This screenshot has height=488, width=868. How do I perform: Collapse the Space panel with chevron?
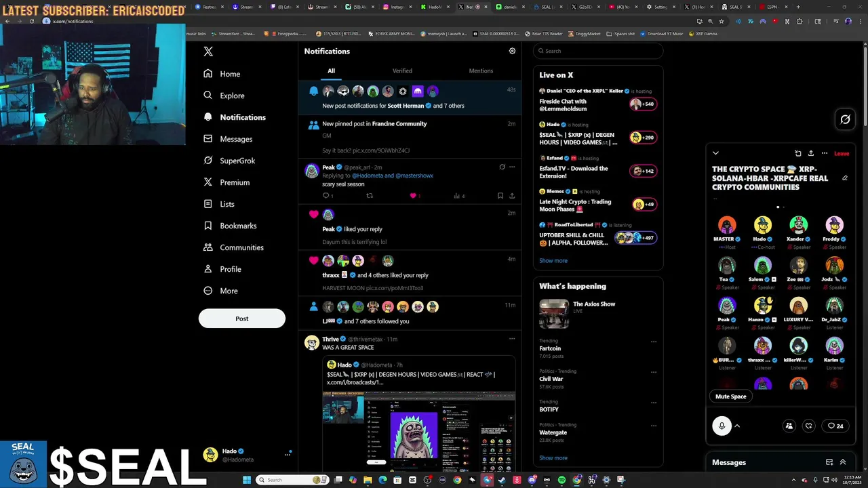[715, 153]
